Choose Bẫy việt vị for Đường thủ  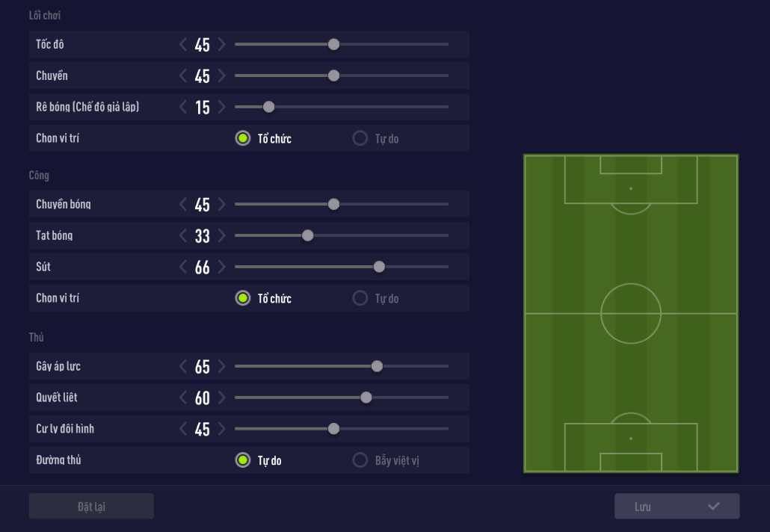click(x=360, y=460)
